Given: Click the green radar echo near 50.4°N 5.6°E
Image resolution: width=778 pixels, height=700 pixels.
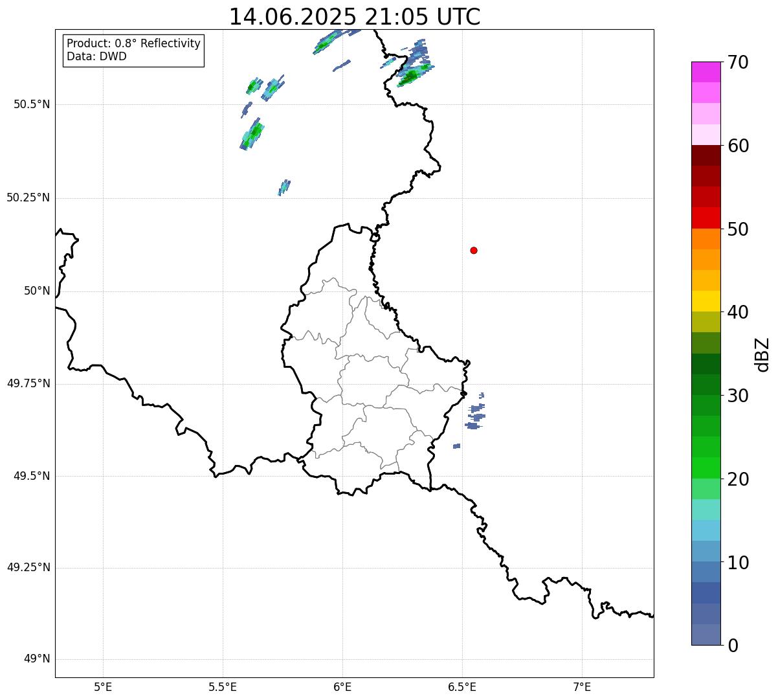Looking at the screenshot, I should pos(252,134).
